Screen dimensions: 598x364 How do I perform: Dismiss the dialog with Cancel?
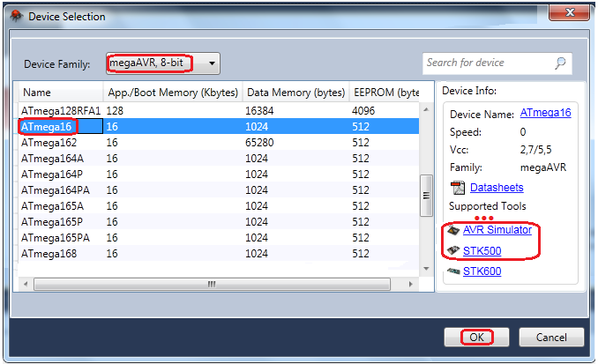(x=551, y=338)
